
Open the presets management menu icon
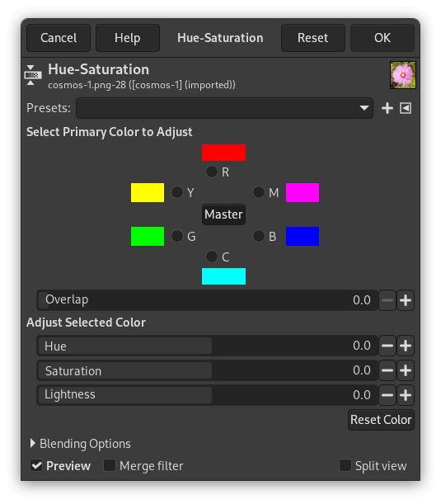tap(406, 108)
